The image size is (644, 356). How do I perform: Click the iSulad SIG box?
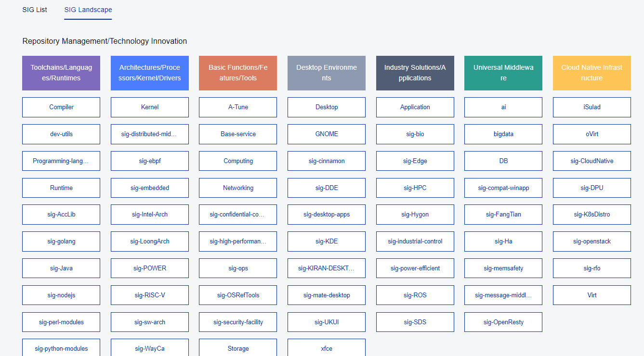click(591, 107)
